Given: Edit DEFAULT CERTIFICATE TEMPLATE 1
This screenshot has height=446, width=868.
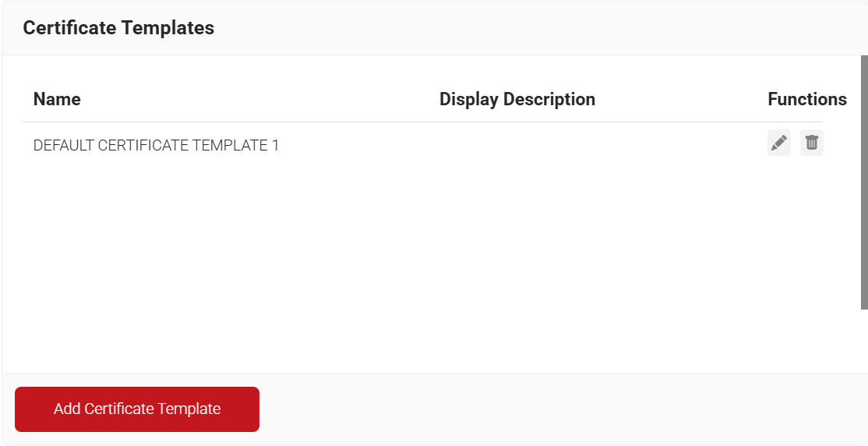Looking at the screenshot, I should [778, 143].
